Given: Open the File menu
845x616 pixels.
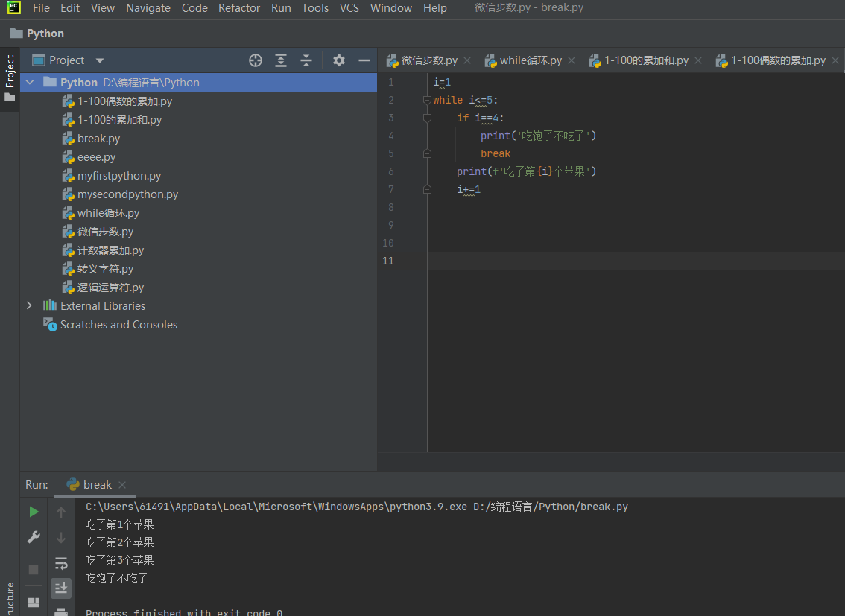Looking at the screenshot, I should [x=41, y=8].
